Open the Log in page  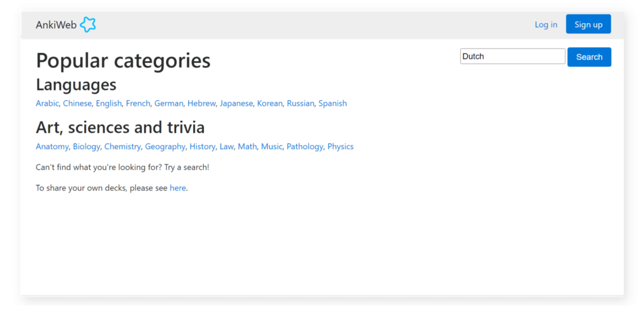point(545,25)
